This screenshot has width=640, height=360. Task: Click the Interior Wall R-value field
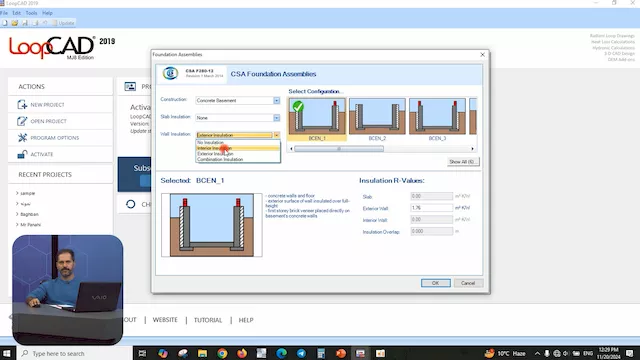tap(431, 220)
